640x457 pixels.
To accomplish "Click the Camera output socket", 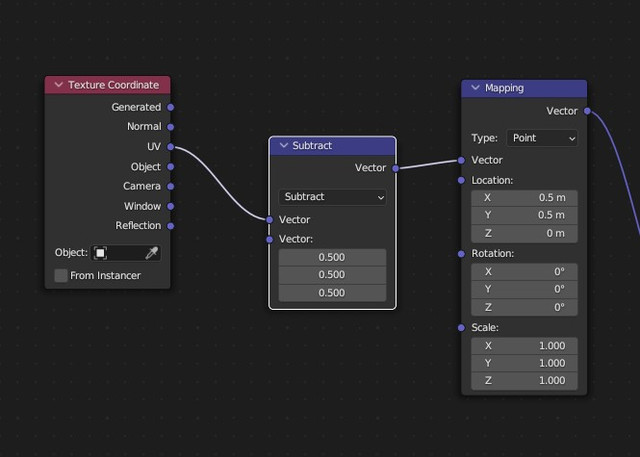I will 171,186.
